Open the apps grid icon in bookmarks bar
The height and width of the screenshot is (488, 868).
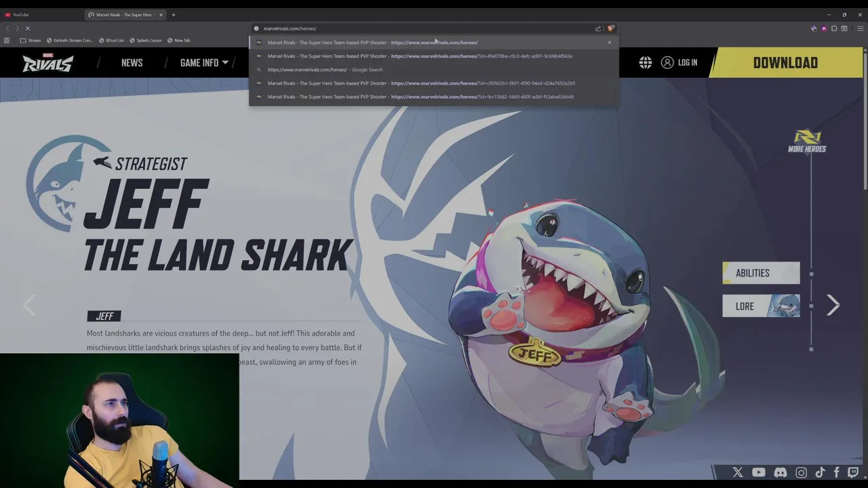(7, 40)
